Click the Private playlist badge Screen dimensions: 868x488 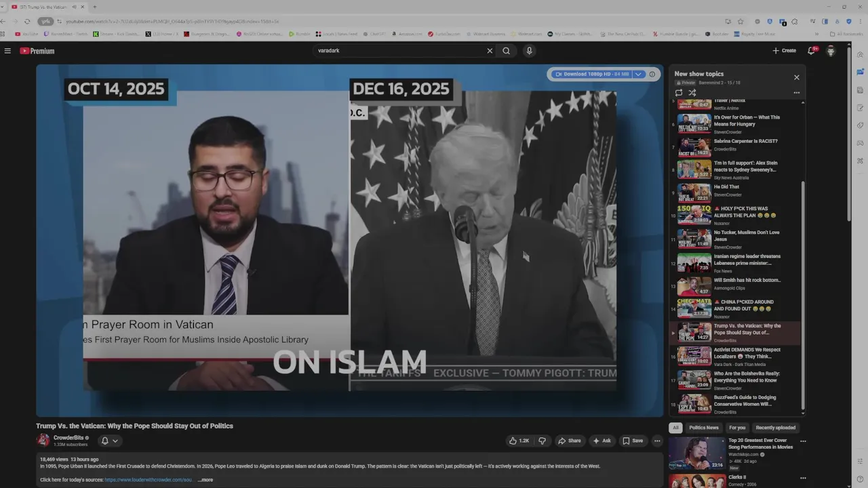coord(685,83)
